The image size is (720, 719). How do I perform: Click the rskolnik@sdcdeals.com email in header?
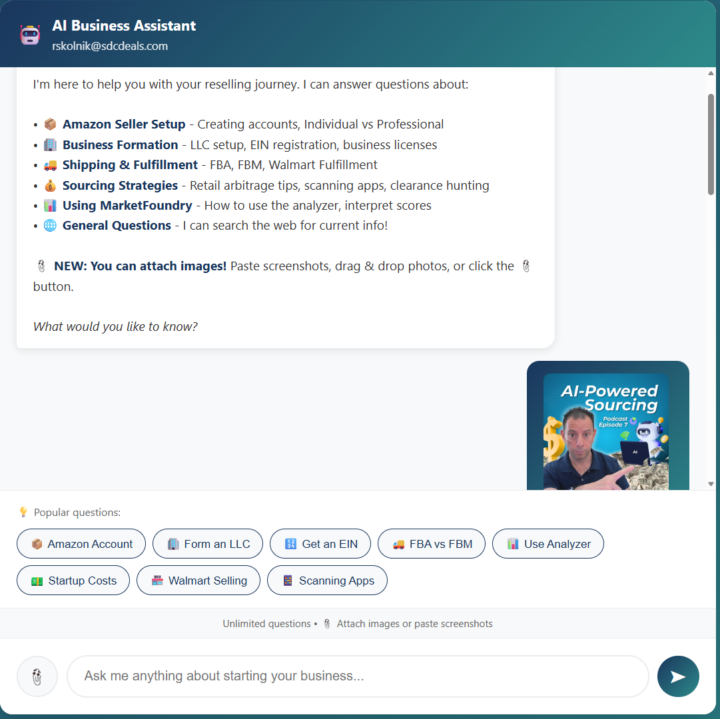click(110, 46)
